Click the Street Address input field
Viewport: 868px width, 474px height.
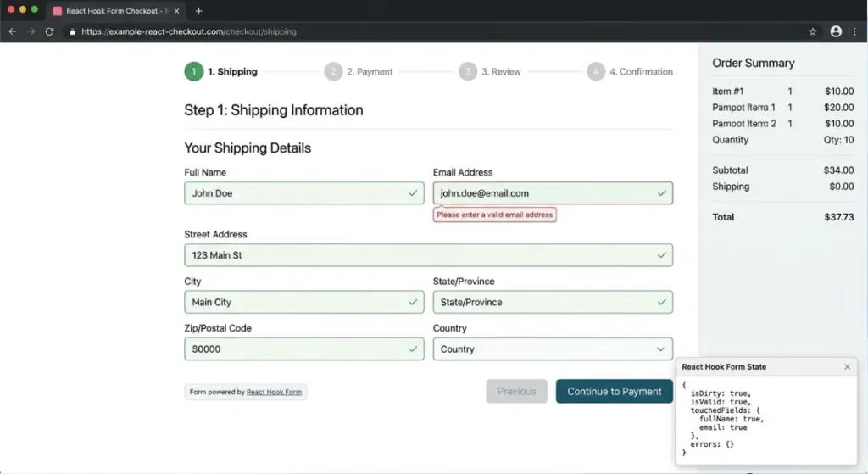(428, 255)
